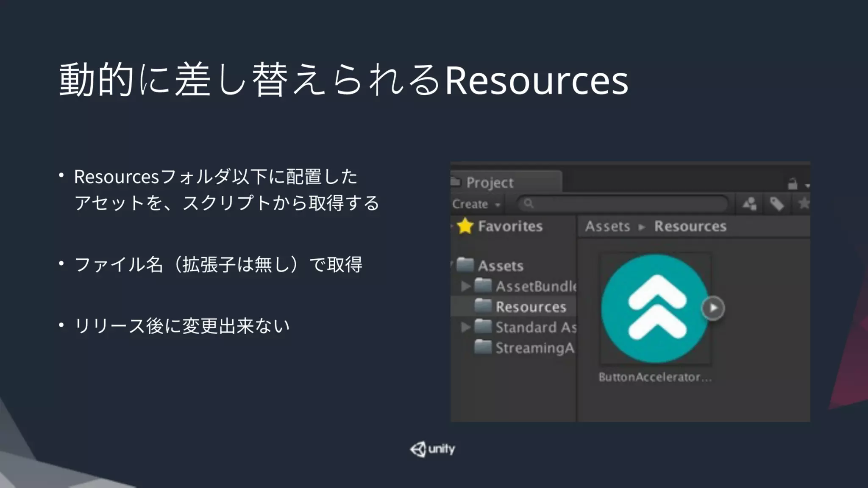Expand the AssetBundle folder arrow
Viewport: 868px width, 488px height.
(x=466, y=286)
